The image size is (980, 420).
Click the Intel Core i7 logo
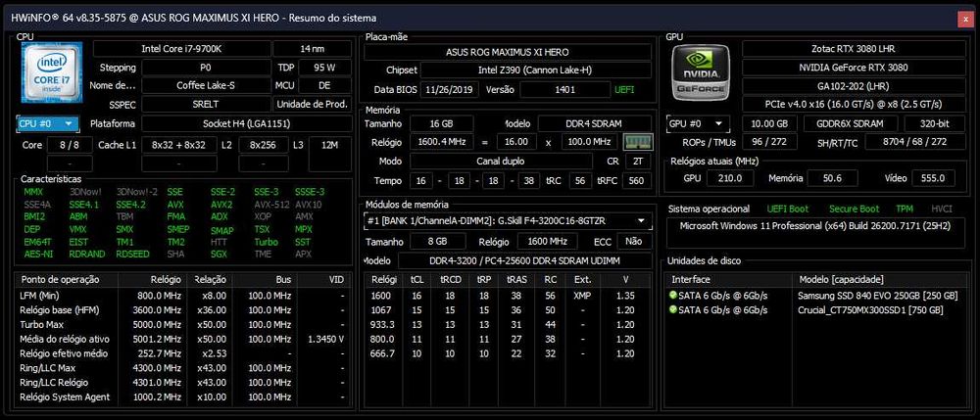(52, 72)
